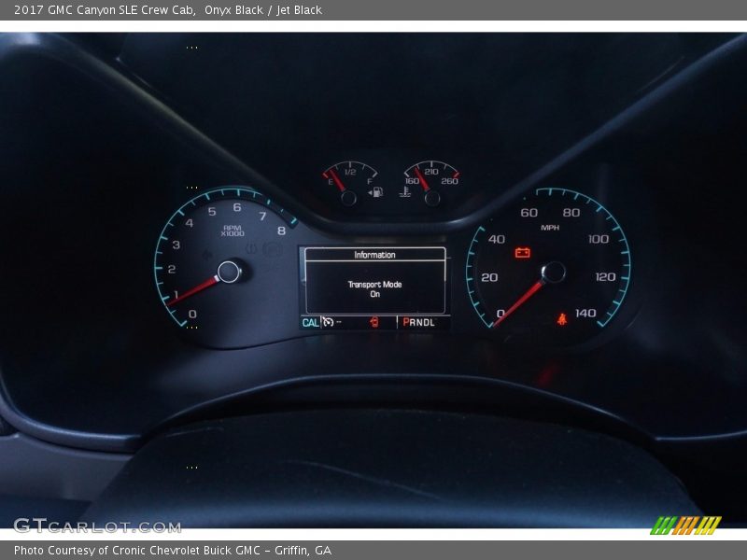The width and height of the screenshot is (747, 560).
Task: Click the 120 mark on speedometer
Action: (x=605, y=277)
